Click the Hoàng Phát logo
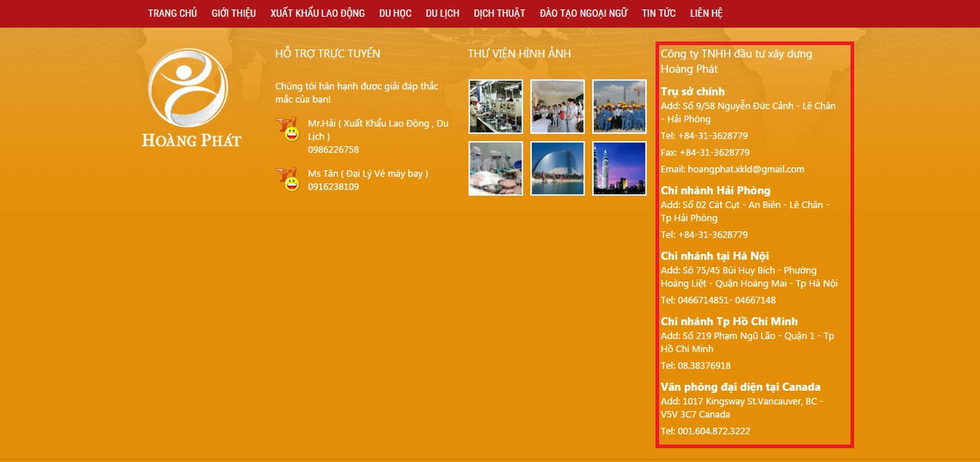This screenshot has height=462, width=980. click(189, 98)
